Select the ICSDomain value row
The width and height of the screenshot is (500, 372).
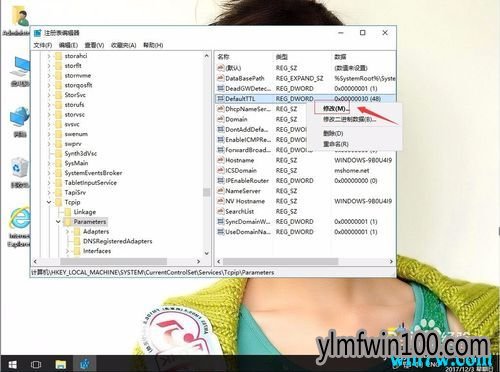[x=305, y=170]
